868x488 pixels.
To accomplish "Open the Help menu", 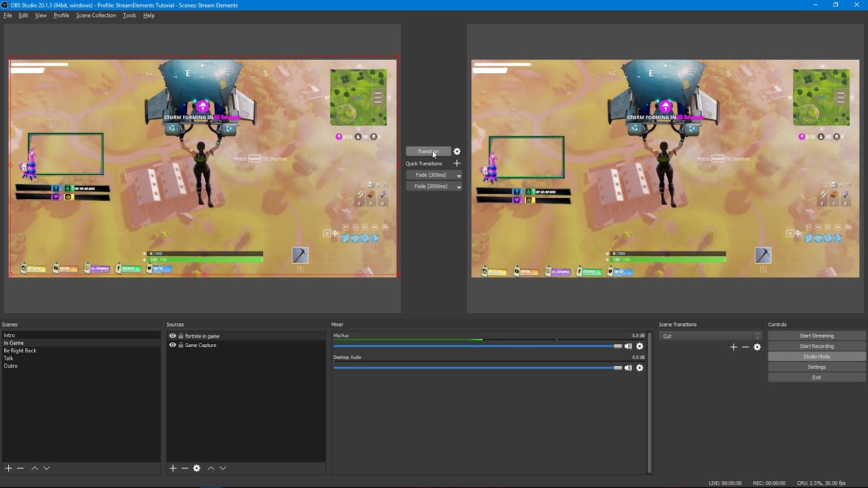I will (x=149, y=15).
